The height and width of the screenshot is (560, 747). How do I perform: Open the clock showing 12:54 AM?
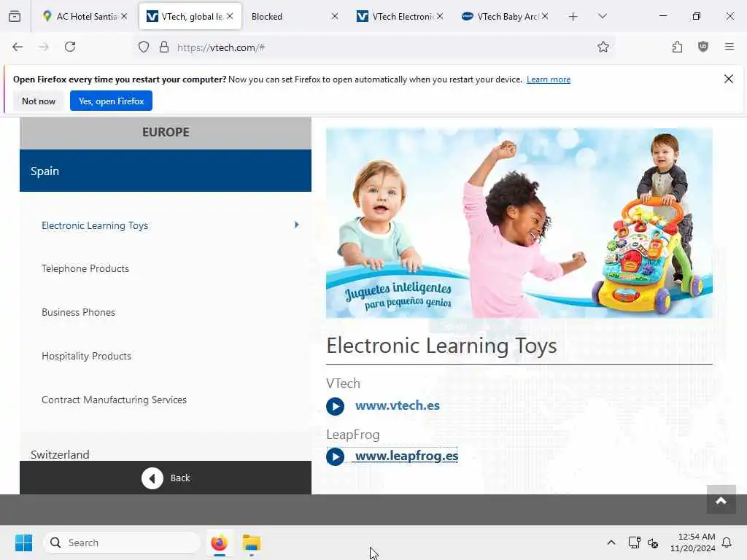[693, 542]
